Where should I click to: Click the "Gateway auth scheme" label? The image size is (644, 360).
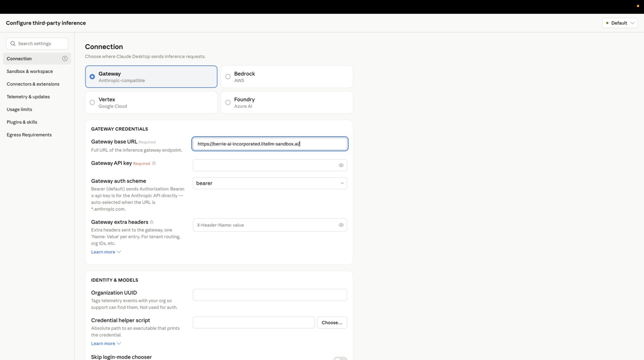119,181
